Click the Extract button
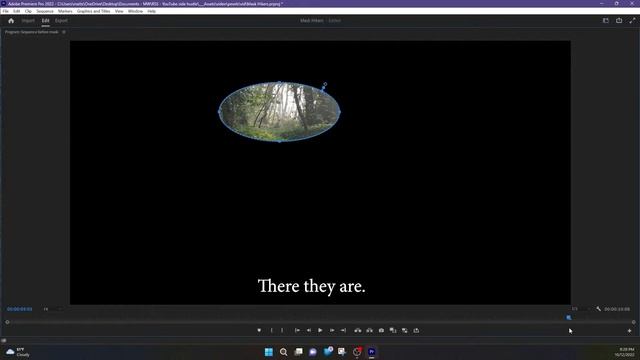 (369, 331)
